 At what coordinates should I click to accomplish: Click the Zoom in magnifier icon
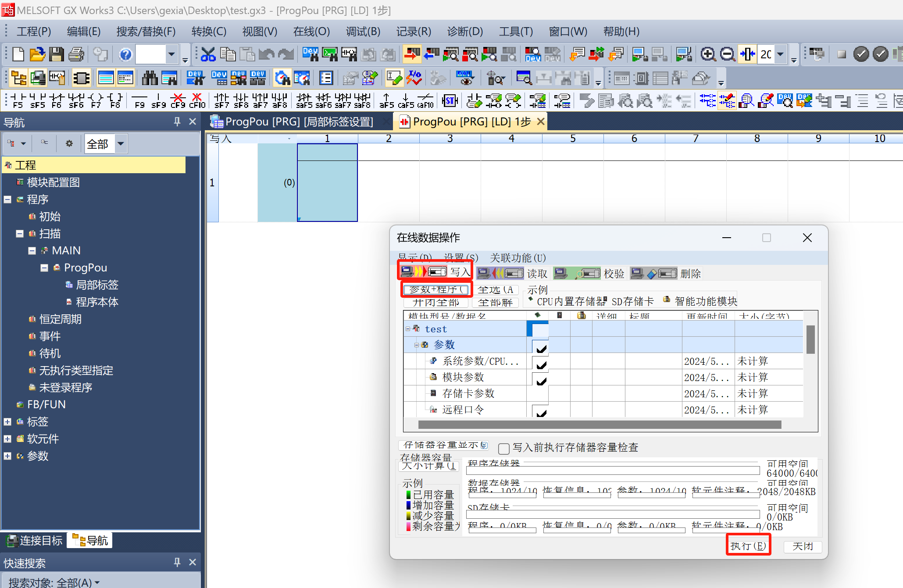[x=708, y=54]
